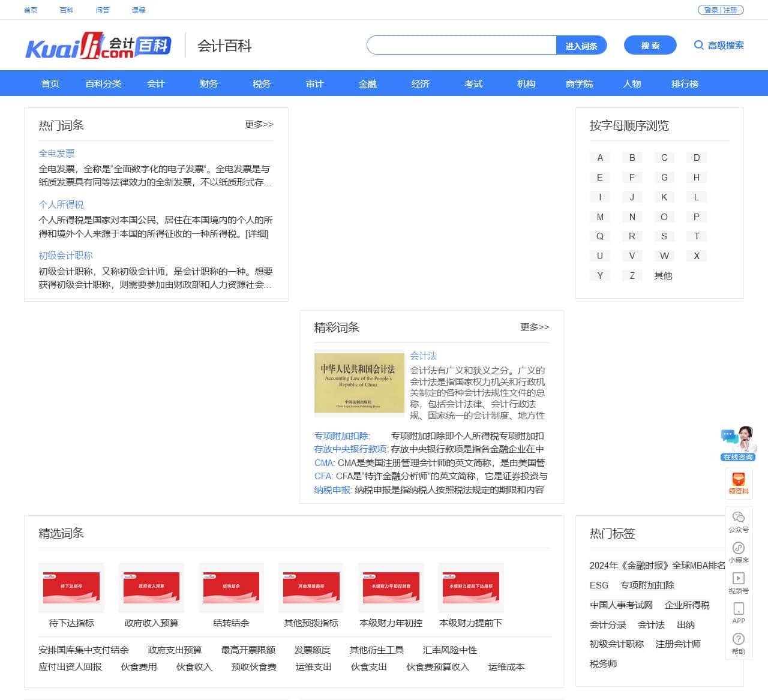This screenshot has height=700, width=768.
Task: Open the 结转结余 thumbnail
Action: 231,588
